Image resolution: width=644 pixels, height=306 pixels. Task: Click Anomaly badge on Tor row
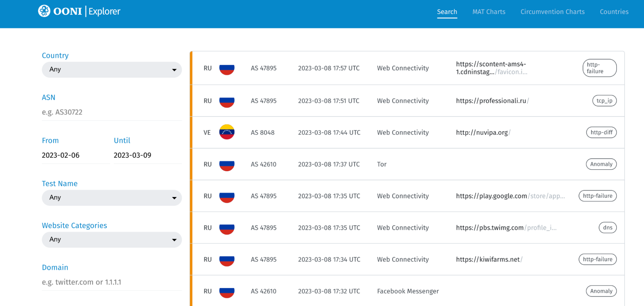601,164
